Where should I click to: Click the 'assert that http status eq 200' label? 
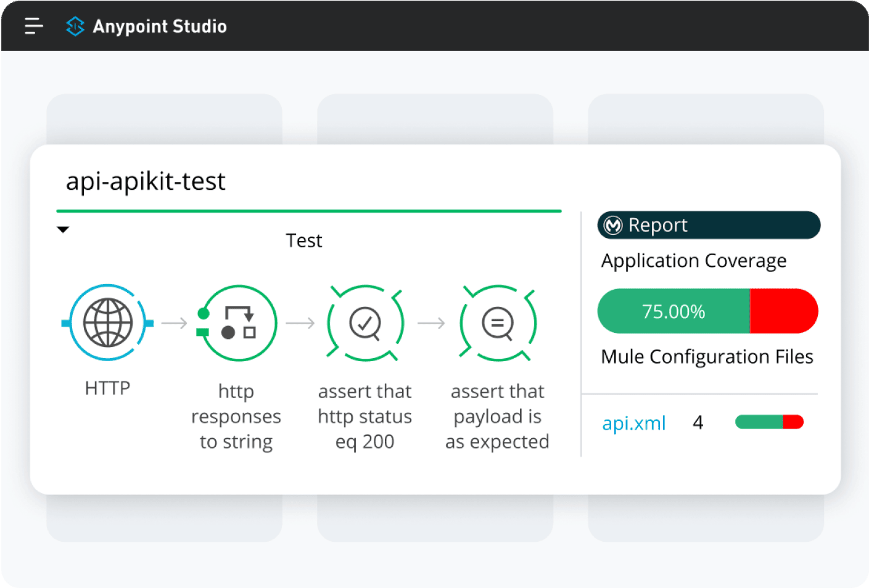365,417
